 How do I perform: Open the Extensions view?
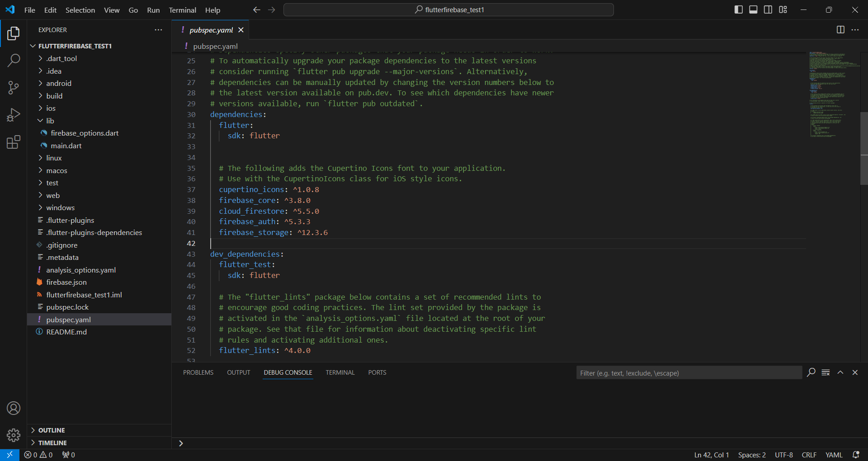point(14,142)
